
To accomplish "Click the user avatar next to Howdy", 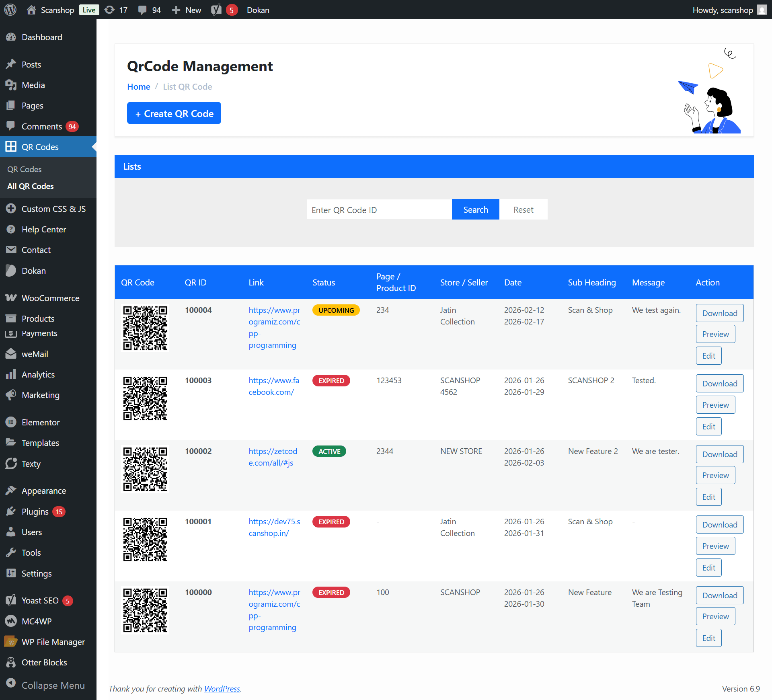I will [762, 10].
